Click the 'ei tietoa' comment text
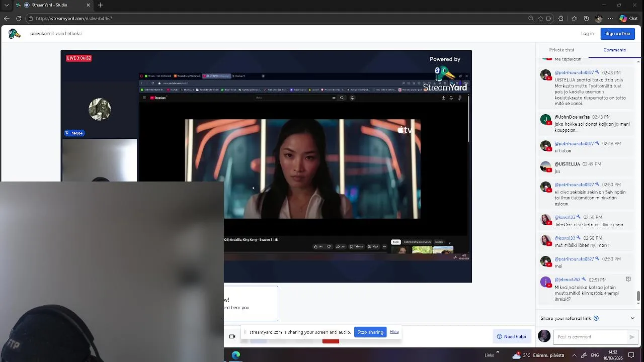The height and width of the screenshot is (362, 644). coord(562,151)
